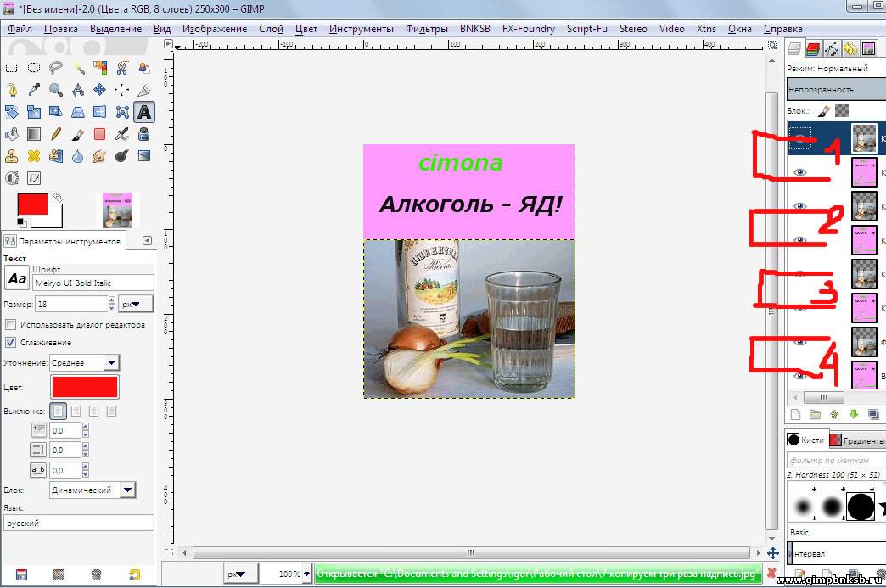Toggle Quick Mask at canvas corner
The height and width of the screenshot is (588, 886).
(168, 553)
